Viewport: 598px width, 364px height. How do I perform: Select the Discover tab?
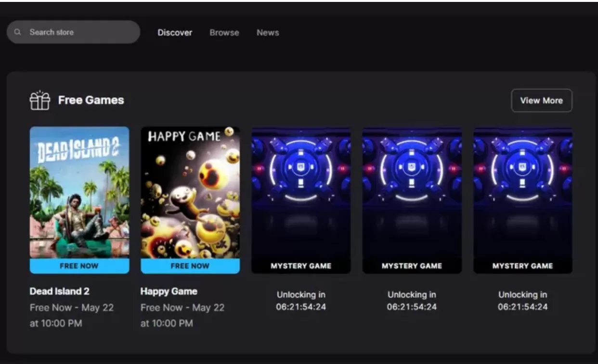(174, 32)
